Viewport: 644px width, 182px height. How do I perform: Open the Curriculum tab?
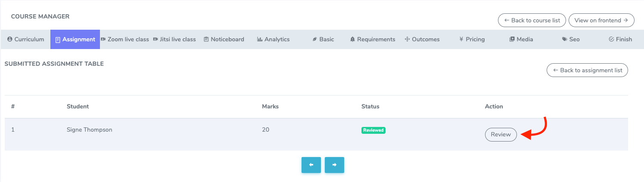click(x=25, y=39)
